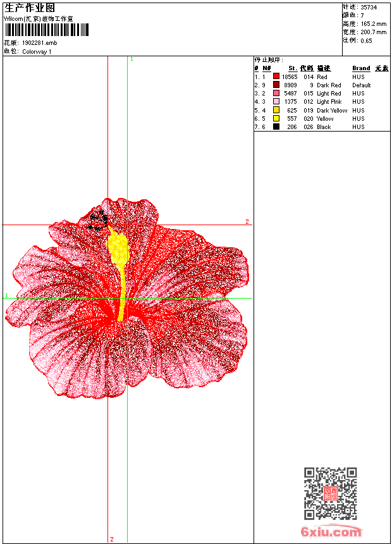Click the height value 165.2 mm

coord(373,23)
